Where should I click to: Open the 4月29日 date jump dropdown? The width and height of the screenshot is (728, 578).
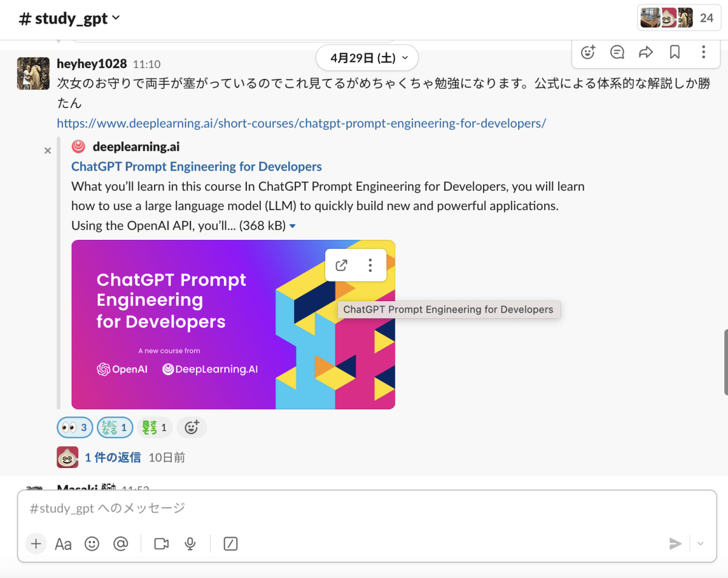367,58
